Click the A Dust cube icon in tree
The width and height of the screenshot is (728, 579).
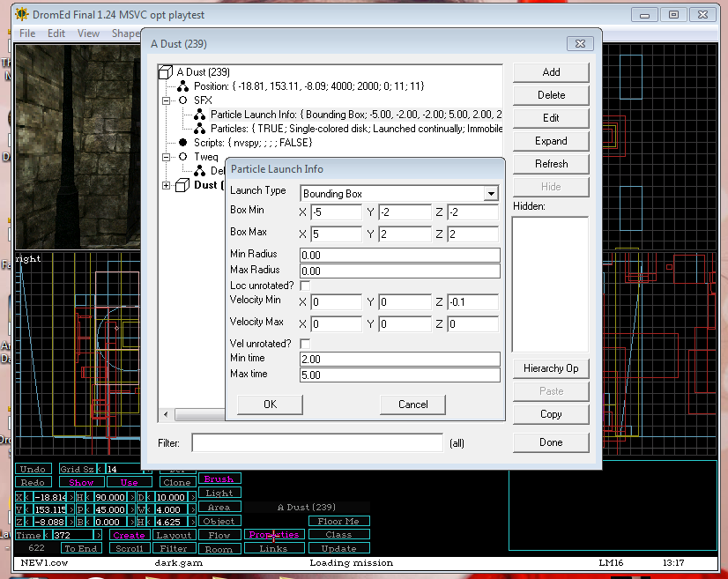165,72
